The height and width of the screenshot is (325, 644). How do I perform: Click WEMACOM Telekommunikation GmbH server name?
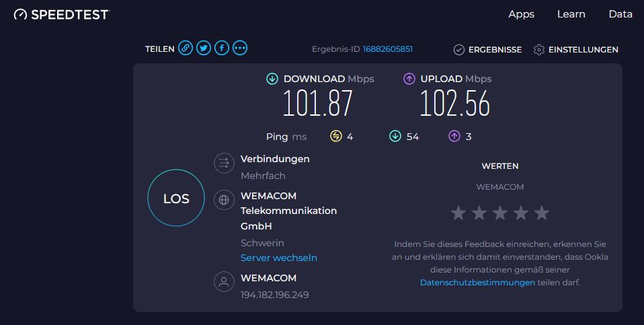click(289, 211)
